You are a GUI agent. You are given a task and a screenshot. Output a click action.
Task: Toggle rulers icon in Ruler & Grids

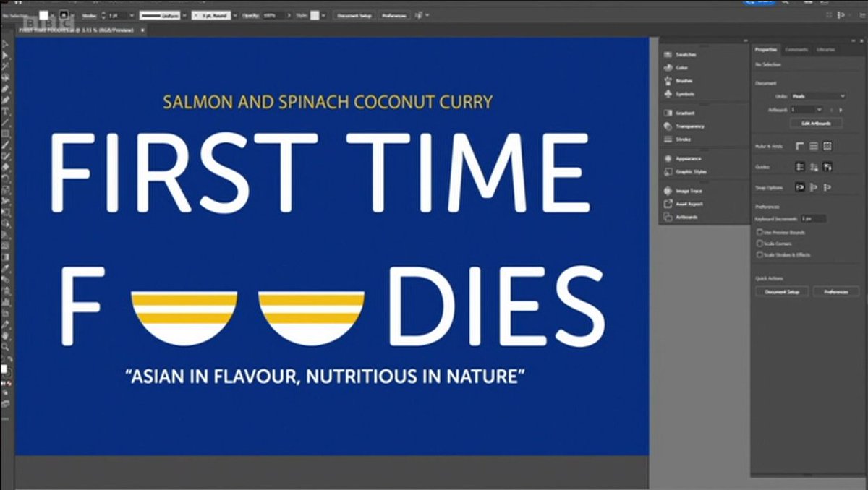tap(800, 146)
